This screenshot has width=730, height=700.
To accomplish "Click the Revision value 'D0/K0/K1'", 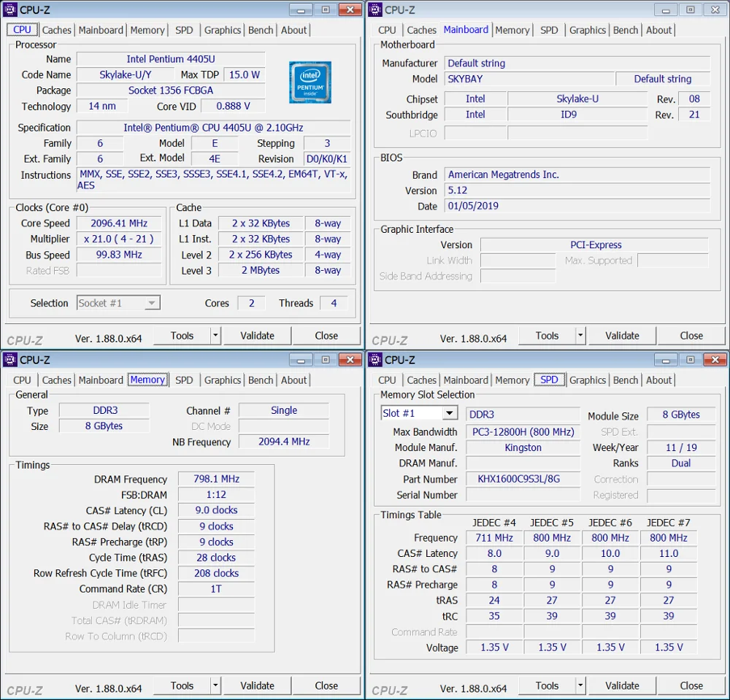I will (x=326, y=158).
